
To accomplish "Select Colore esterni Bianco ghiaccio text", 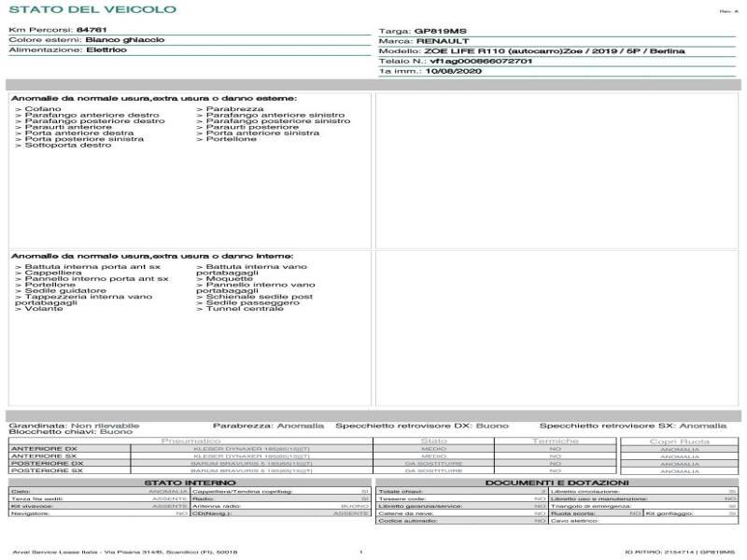I will tap(125, 40).
